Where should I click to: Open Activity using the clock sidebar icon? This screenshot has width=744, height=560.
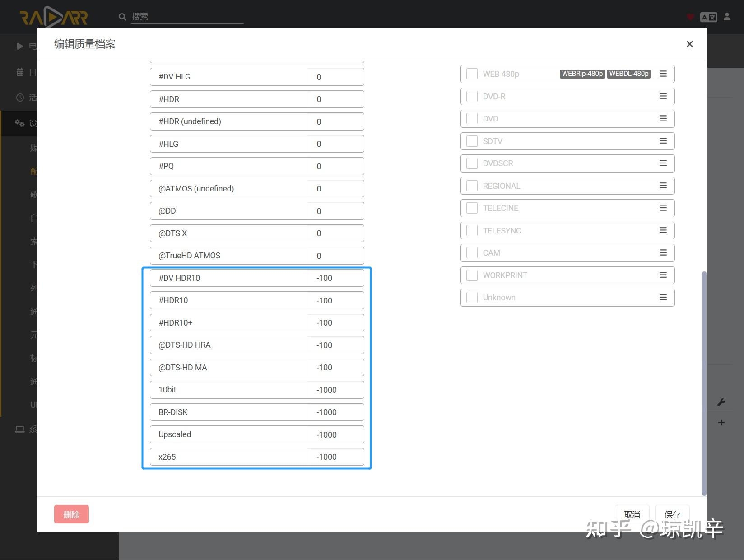(x=19, y=98)
